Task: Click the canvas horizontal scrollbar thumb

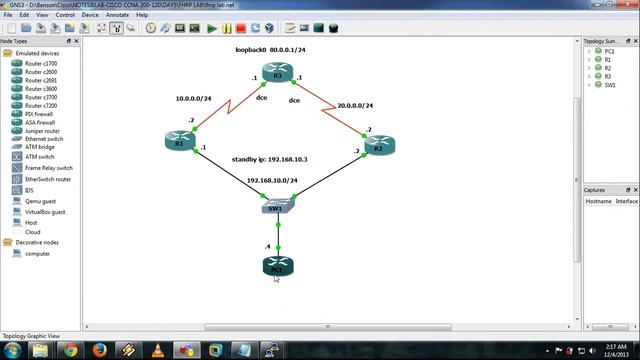Action: (328, 327)
